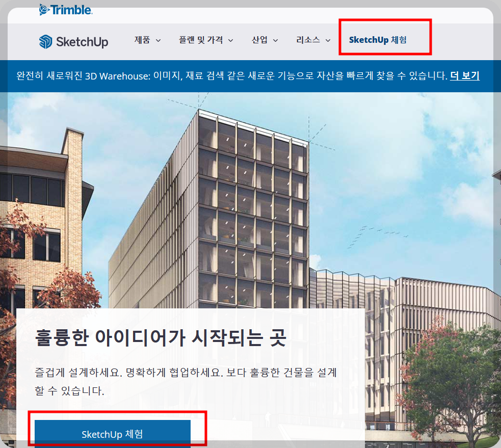Image resolution: width=501 pixels, height=448 pixels.
Task: Expand the chevron next to 리소스
Action: [x=328, y=41]
